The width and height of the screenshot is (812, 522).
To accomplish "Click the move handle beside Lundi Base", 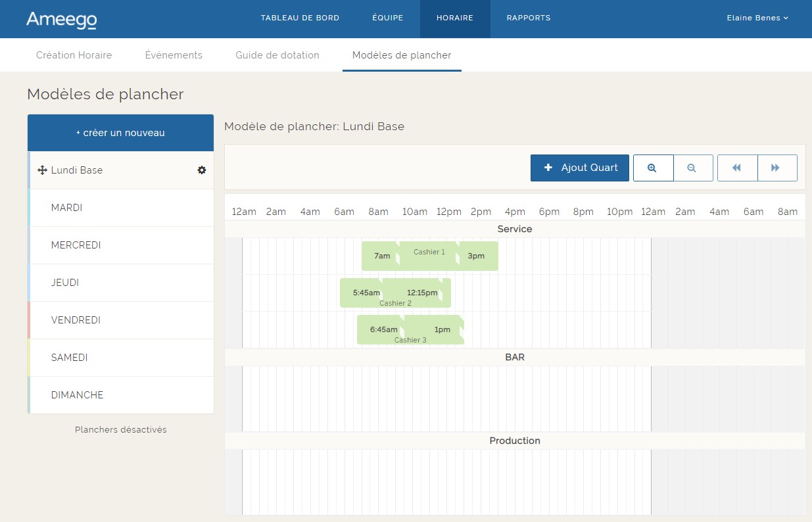I will coord(42,170).
